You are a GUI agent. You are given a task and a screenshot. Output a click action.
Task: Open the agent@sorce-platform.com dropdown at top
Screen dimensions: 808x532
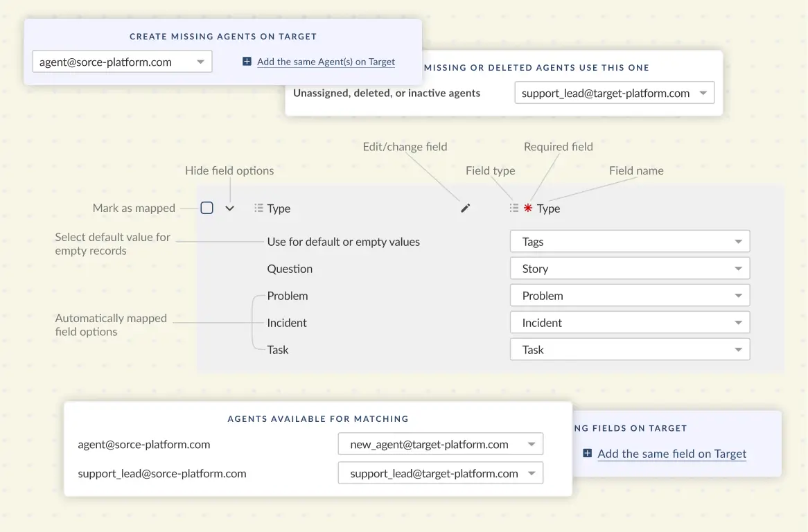click(x=122, y=62)
